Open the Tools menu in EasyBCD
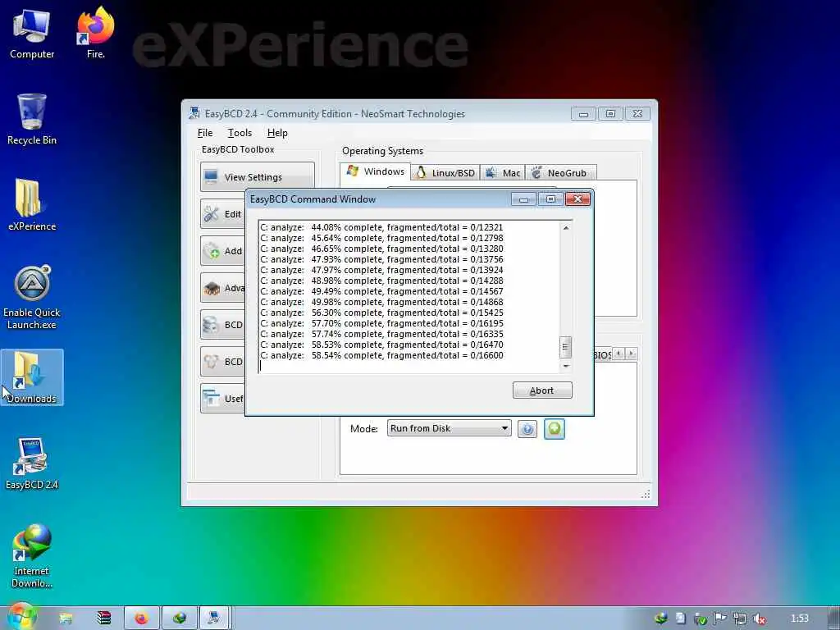This screenshot has width=840, height=630. point(240,133)
